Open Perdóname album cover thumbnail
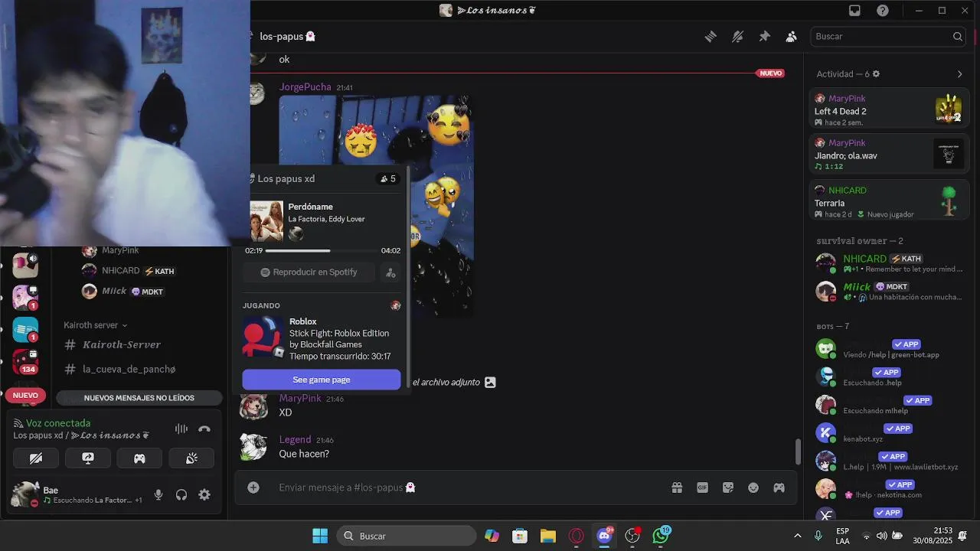The height and width of the screenshot is (551, 980). [266, 221]
